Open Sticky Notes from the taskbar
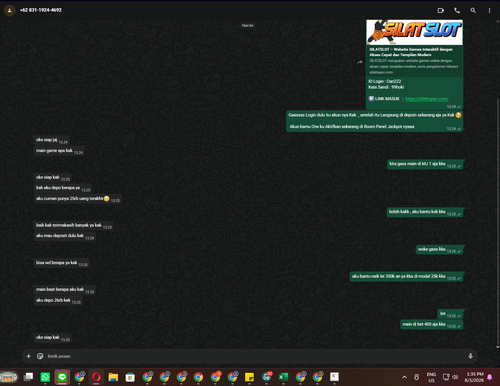This screenshot has width=500, height=386. [x=249, y=377]
